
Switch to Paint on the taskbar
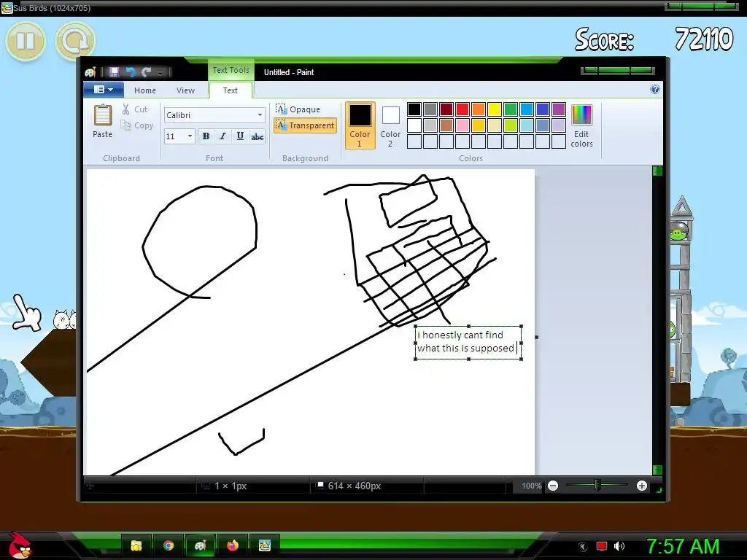pos(200,545)
